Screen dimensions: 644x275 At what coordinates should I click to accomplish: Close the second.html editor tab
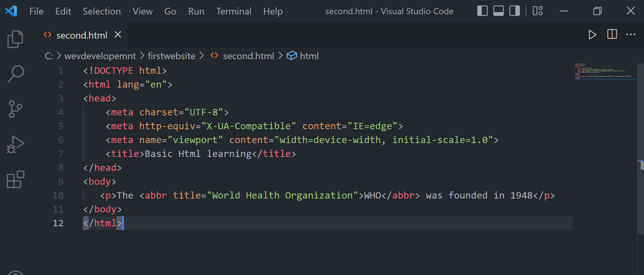pos(118,35)
